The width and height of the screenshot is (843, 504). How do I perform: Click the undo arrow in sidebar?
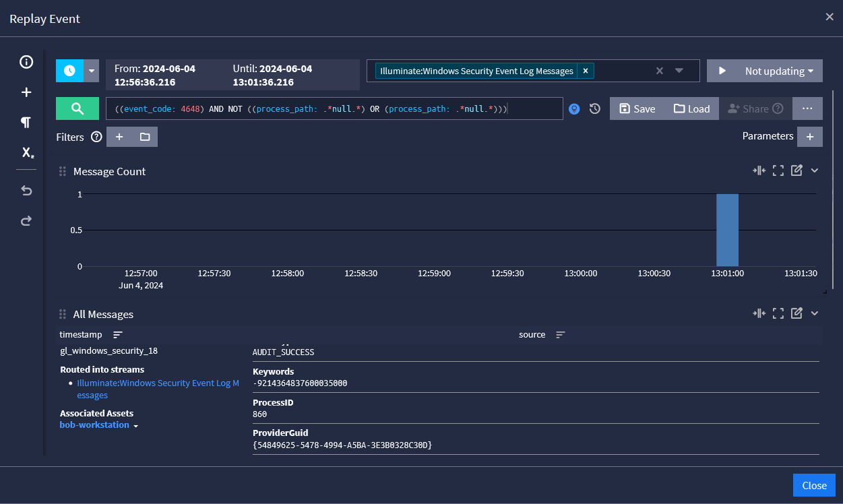[x=26, y=191]
